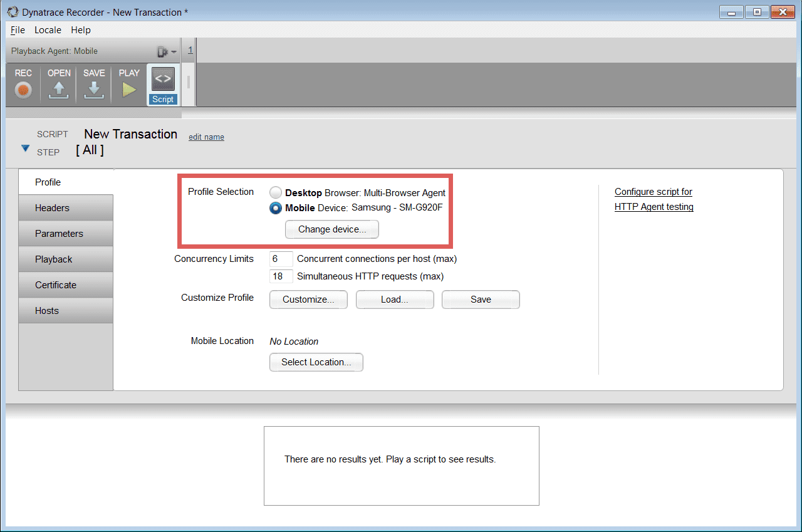Toggle the Script view icon
This screenshot has height=532, width=802.
click(x=163, y=84)
